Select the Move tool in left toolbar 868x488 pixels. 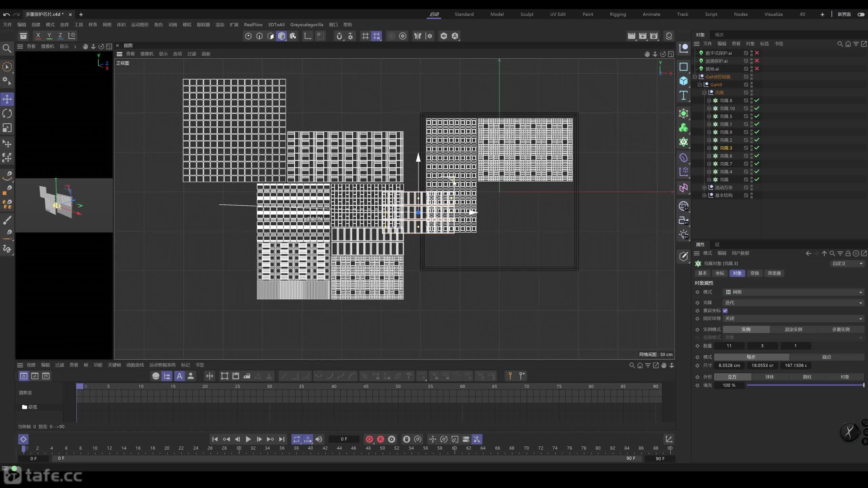tap(7, 99)
